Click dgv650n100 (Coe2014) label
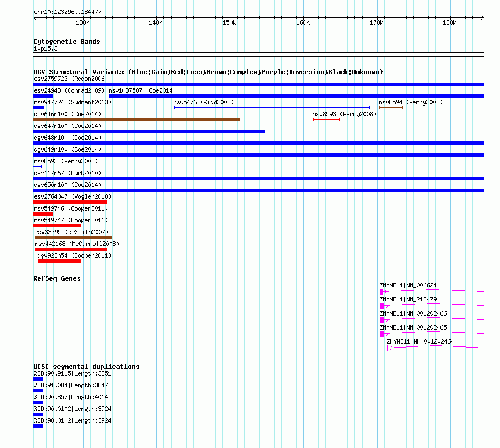500x448 pixels. 67,185
